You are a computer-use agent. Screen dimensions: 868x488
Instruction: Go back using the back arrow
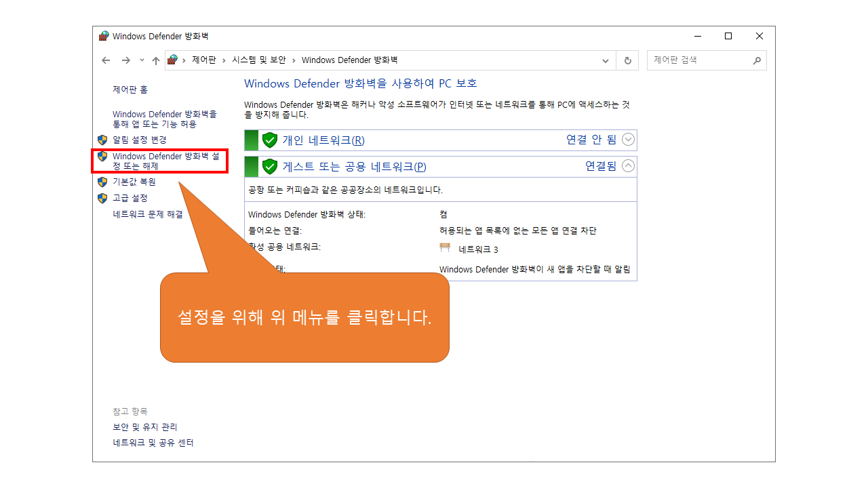pyautogui.click(x=106, y=60)
